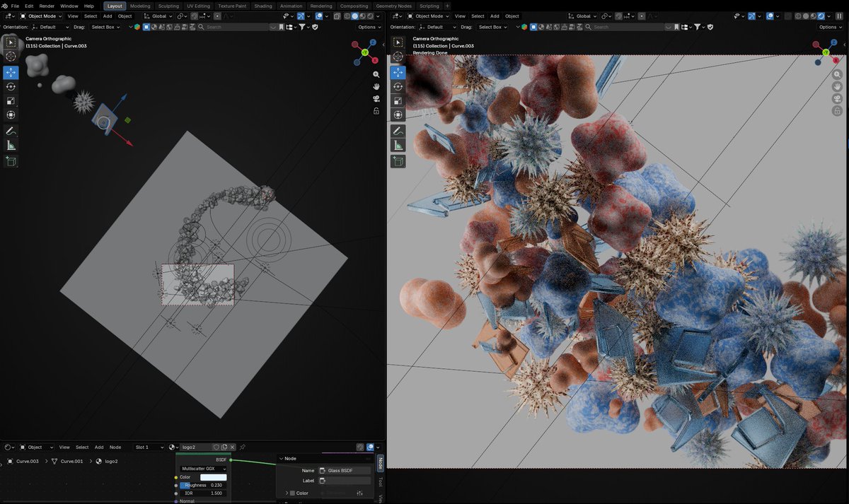Select the Move tool in right viewport
This screenshot has height=504, width=849.
398,73
